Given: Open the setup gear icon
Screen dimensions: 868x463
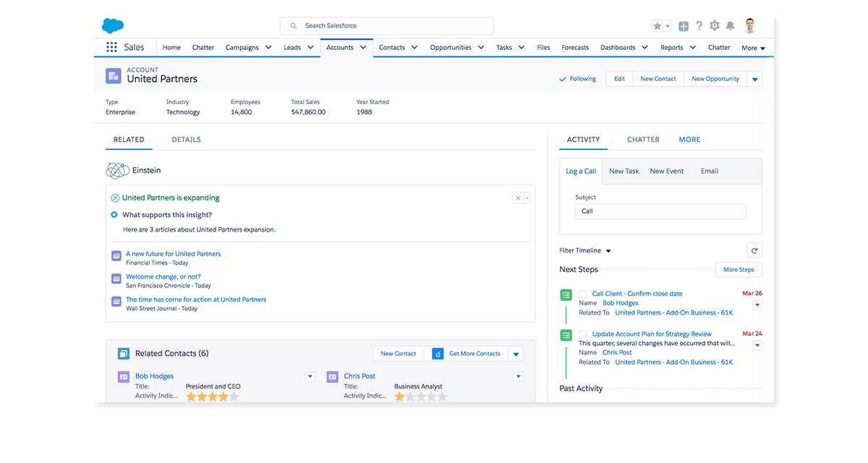Looking at the screenshot, I should point(715,26).
